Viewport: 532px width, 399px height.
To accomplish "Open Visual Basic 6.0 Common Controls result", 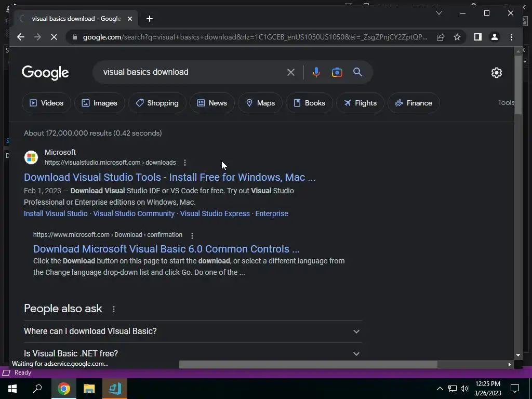I will (x=166, y=249).
